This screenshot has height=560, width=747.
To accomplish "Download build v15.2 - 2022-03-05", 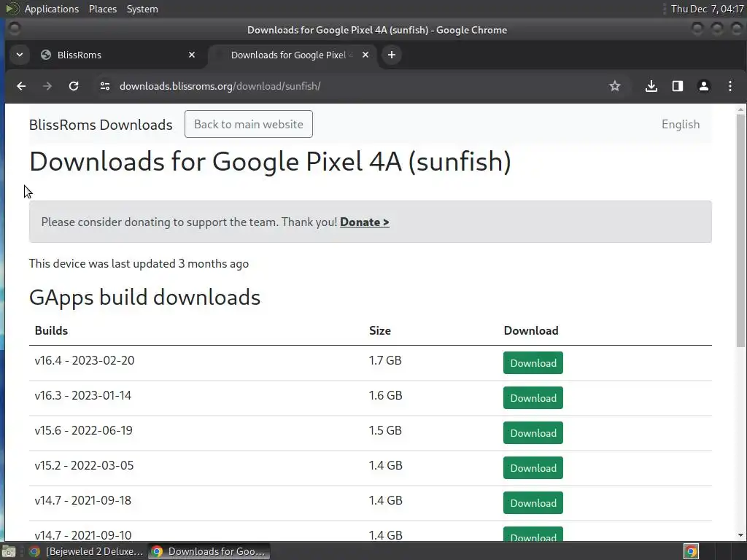I will coord(533,467).
